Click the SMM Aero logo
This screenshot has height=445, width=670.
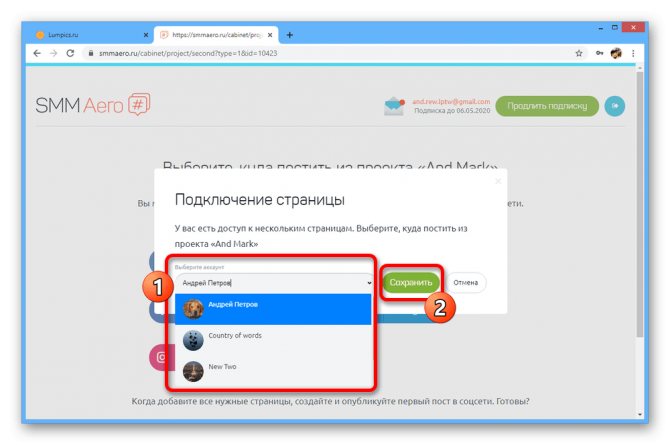(x=93, y=105)
